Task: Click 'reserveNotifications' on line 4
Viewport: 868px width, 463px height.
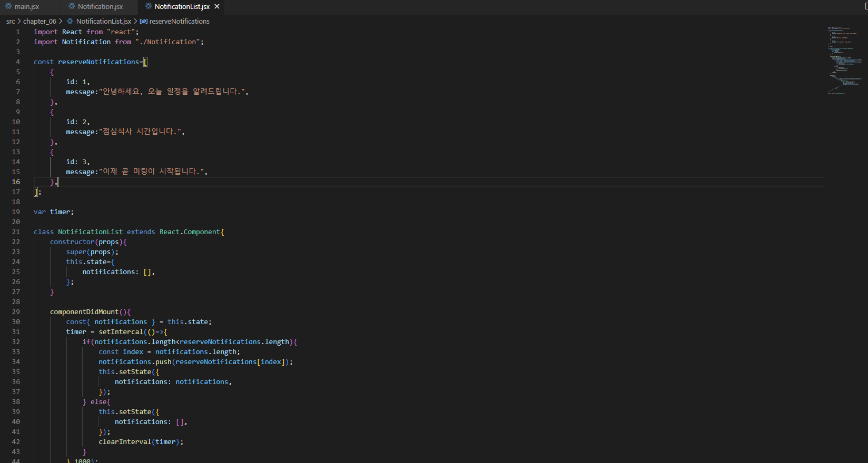Action: [98, 62]
